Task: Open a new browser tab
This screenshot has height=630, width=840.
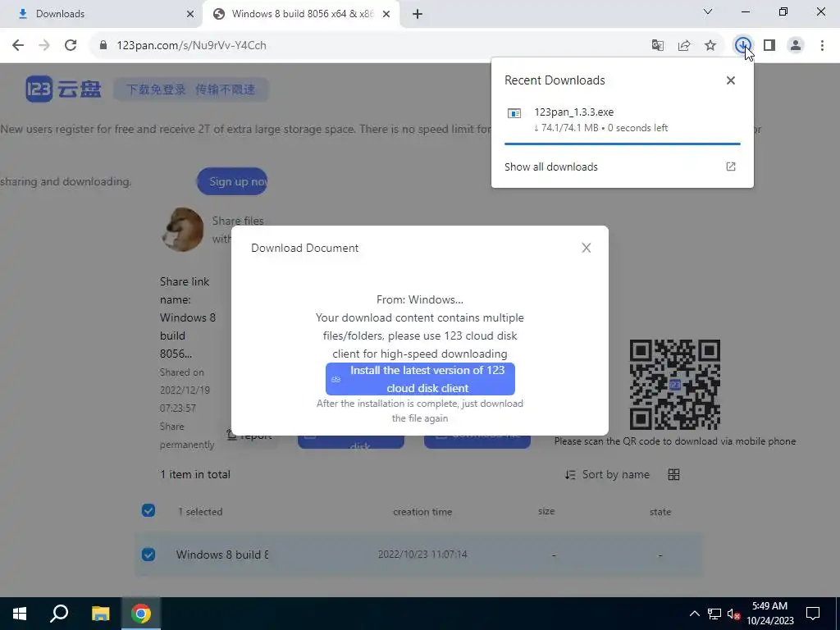Action: (x=418, y=14)
